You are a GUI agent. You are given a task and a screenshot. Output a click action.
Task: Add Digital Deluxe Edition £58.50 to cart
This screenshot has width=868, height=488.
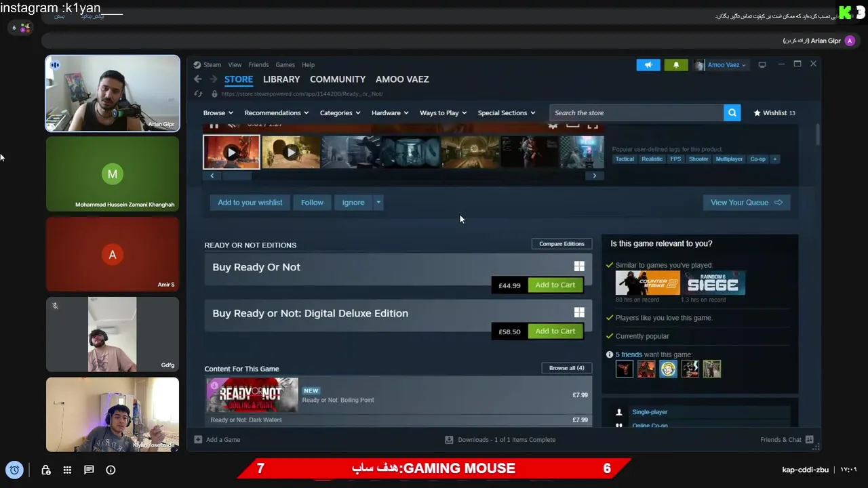click(555, 331)
